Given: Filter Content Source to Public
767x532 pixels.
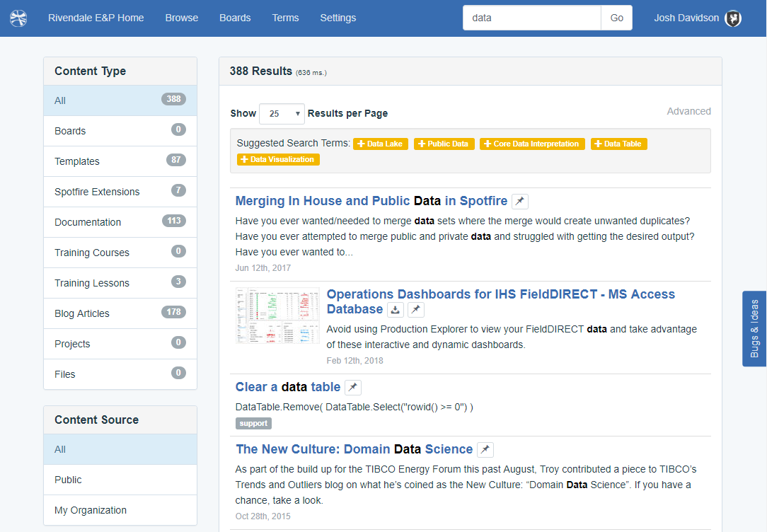Looking at the screenshot, I should point(120,480).
